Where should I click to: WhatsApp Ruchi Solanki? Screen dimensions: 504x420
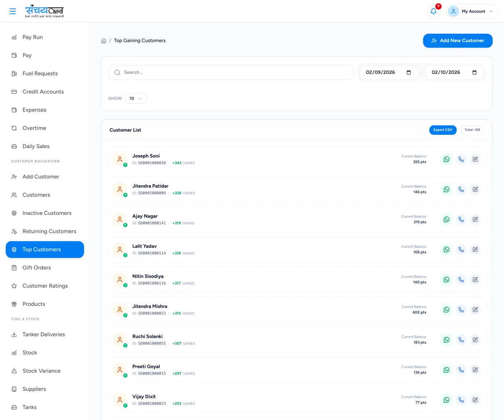[x=446, y=340]
